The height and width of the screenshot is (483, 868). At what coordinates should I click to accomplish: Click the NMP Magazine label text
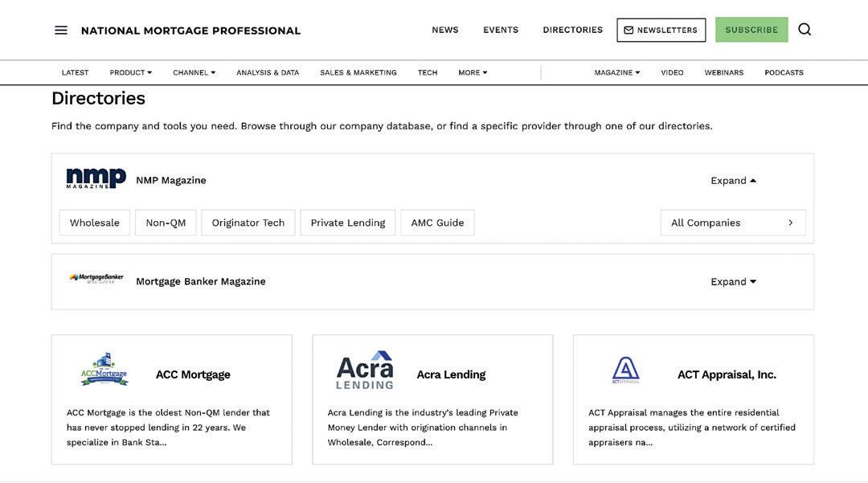pyautogui.click(x=171, y=180)
